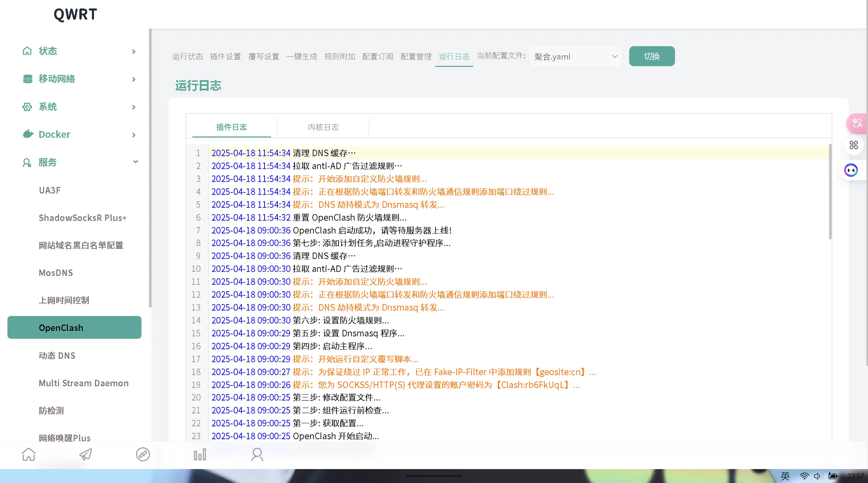
Task: Select OpenClash in the sidebar
Action: click(x=74, y=327)
